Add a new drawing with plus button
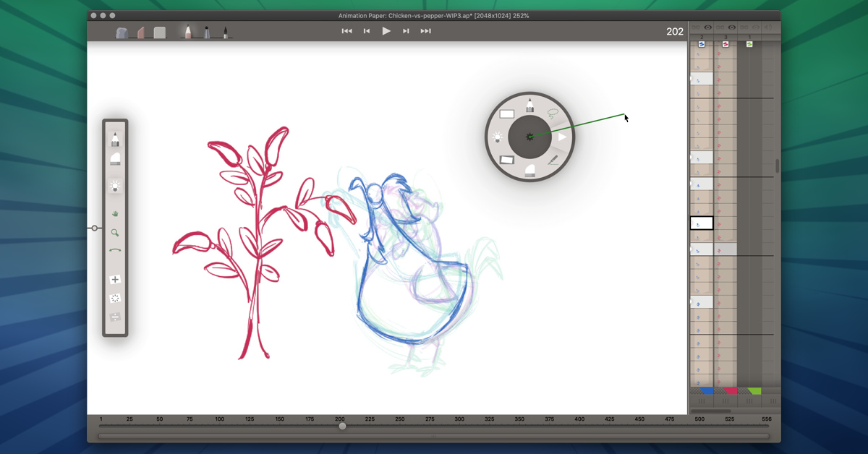868x454 pixels. [115, 280]
